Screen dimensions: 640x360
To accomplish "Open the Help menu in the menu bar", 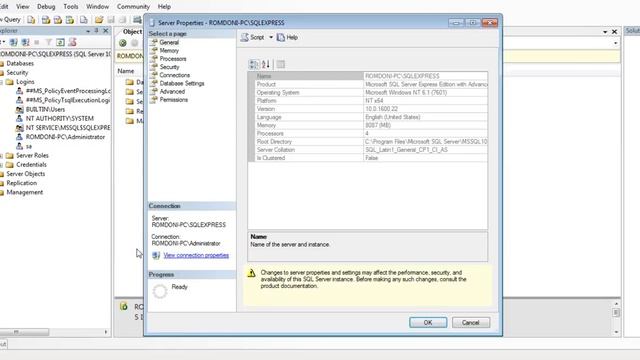I will 164,7.
